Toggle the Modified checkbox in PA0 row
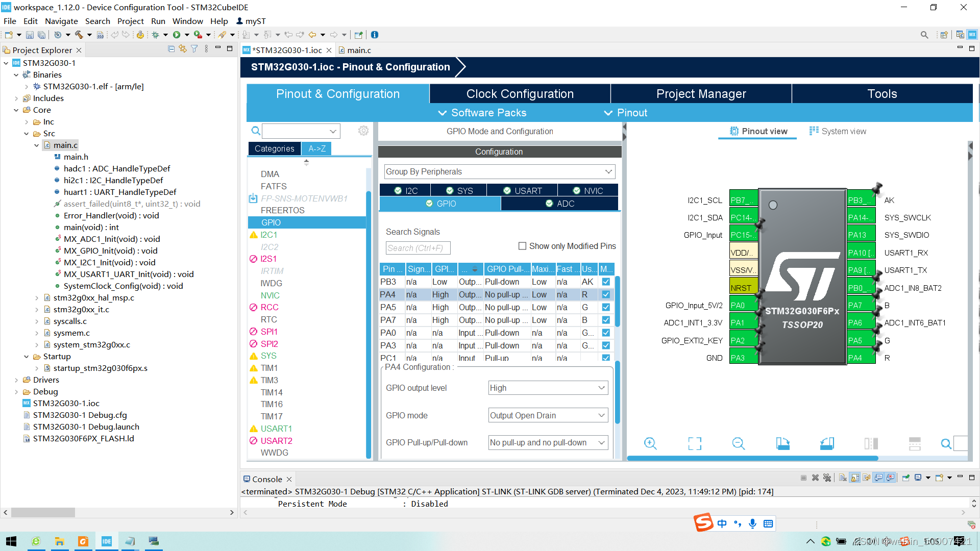The image size is (980, 551). 606,333
